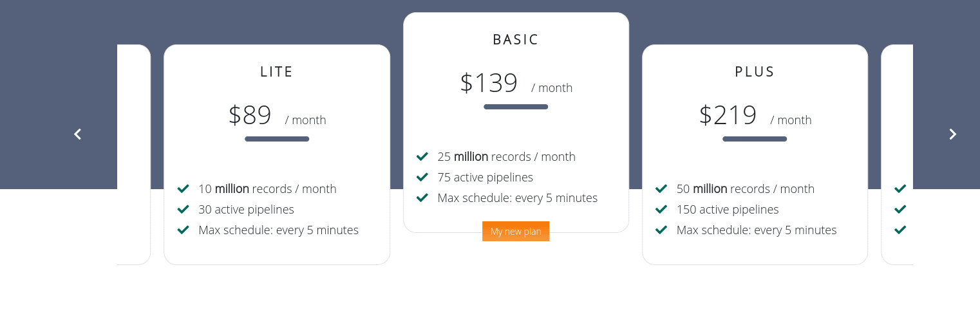Image resolution: width=980 pixels, height=312 pixels.
Task: Click the $219 per month price
Action: (x=755, y=116)
